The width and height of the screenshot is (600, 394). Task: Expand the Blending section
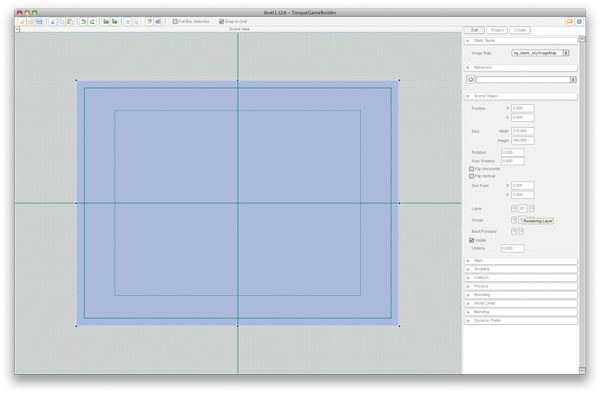521,312
